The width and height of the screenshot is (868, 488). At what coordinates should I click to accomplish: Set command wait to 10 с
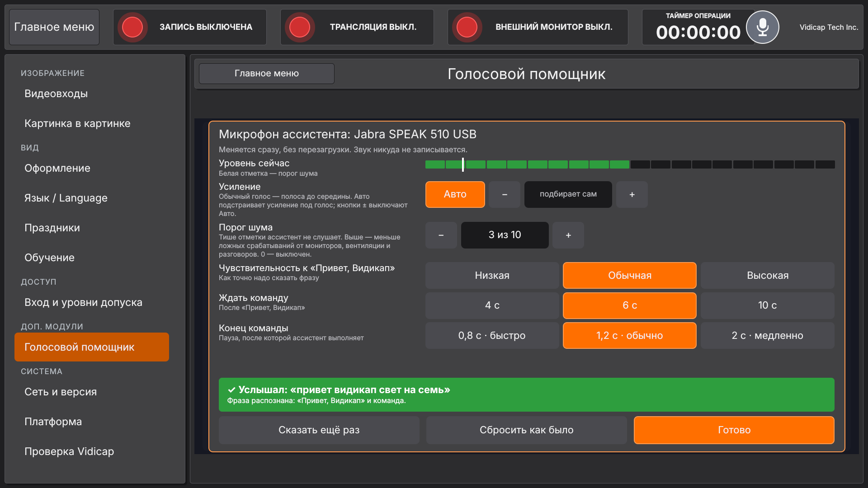[x=768, y=305]
